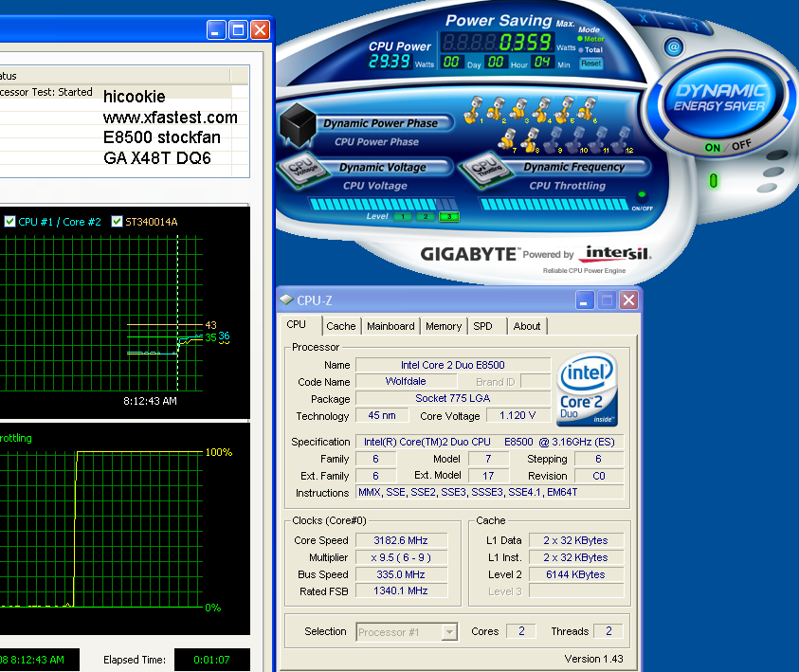Image resolution: width=799 pixels, height=672 pixels.
Task: Click the Core Speed value field
Action: click(x=401, y=540)
